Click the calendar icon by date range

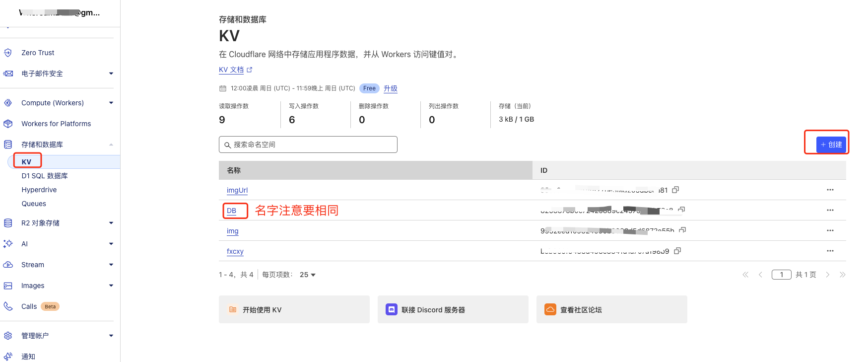(223, 88)
